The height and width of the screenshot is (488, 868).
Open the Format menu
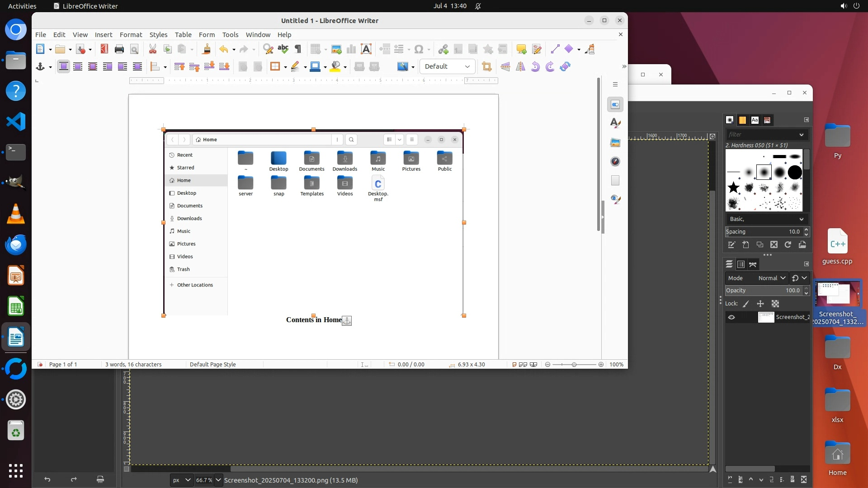[x=131, y=34]
